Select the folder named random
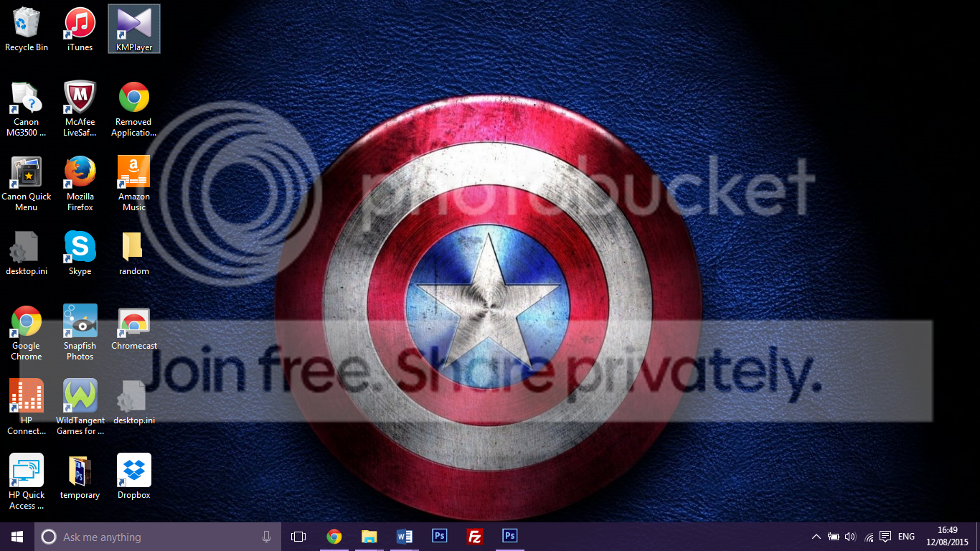The width and height of the screenshot is (980, 551). tap(134, 253)
